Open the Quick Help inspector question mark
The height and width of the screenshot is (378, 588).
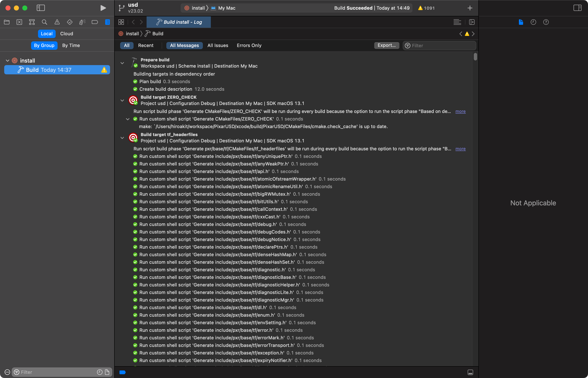546,22
